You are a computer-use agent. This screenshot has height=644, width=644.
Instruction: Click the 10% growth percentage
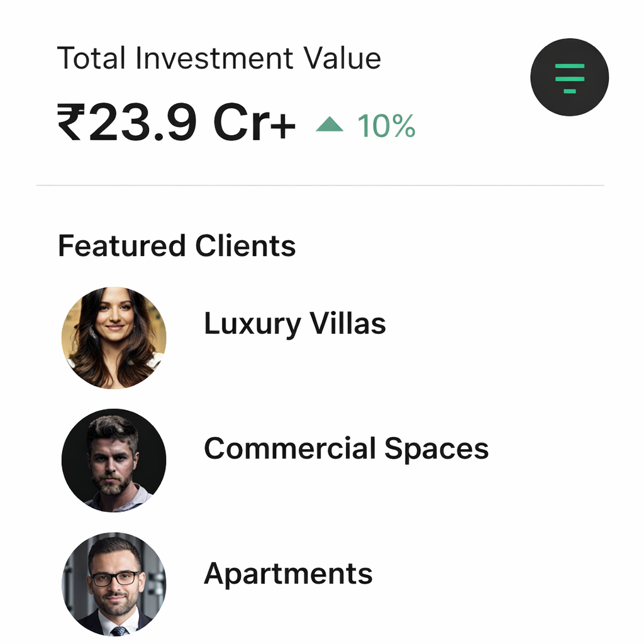386,126
